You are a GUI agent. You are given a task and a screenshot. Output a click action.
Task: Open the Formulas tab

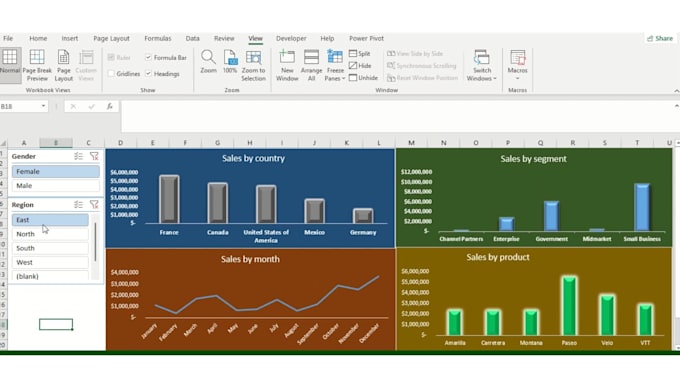click(x=158, y=38)
